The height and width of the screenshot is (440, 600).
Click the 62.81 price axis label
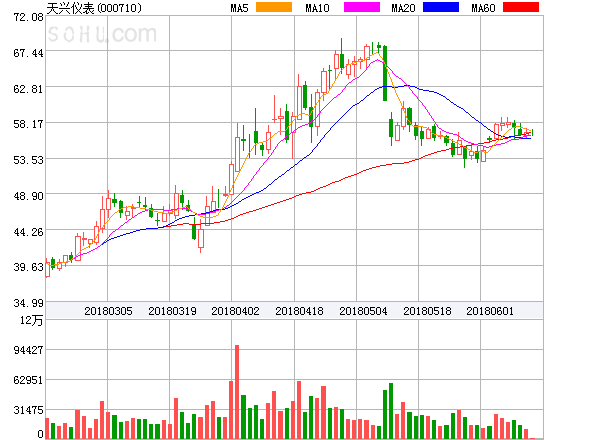point(28,89)
